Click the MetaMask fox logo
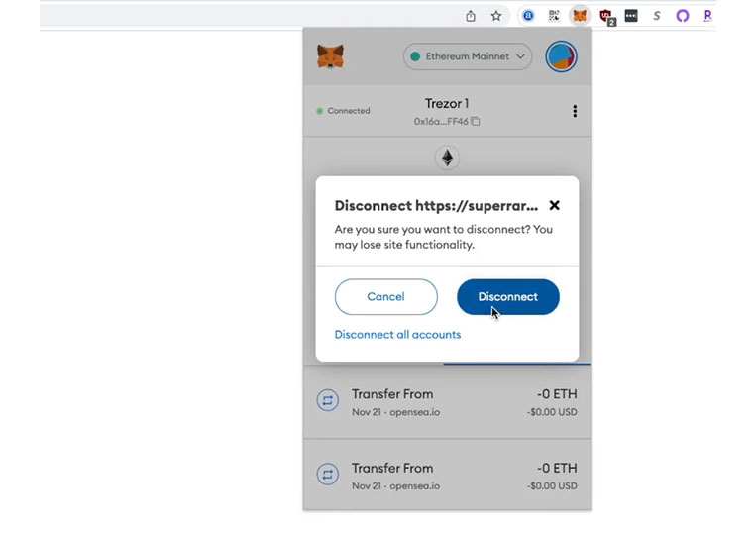The height and width of the screenshot is (536, 756). 331,56
